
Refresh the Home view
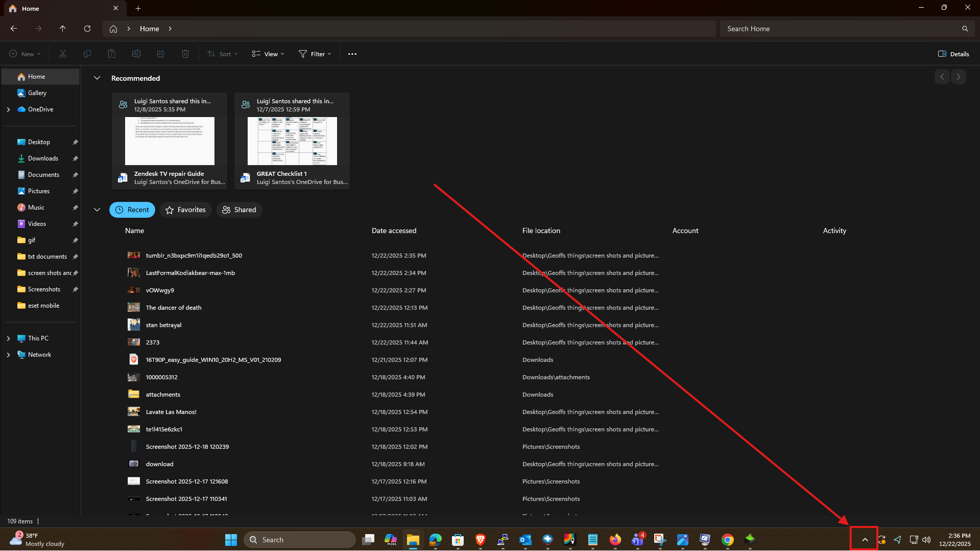87,29
